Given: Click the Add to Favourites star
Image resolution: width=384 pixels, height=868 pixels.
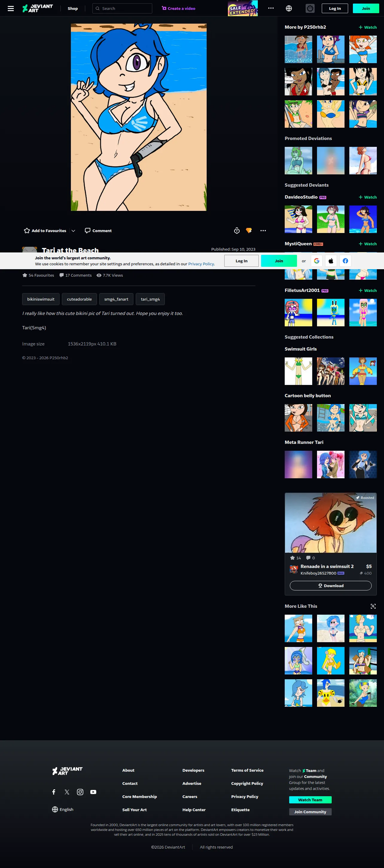Looking at the screenshot, I should tap(27, 231).
